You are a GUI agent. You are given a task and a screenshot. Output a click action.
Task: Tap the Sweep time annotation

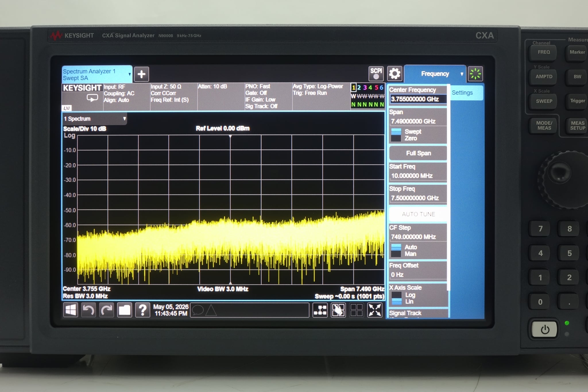pos(349,296)
